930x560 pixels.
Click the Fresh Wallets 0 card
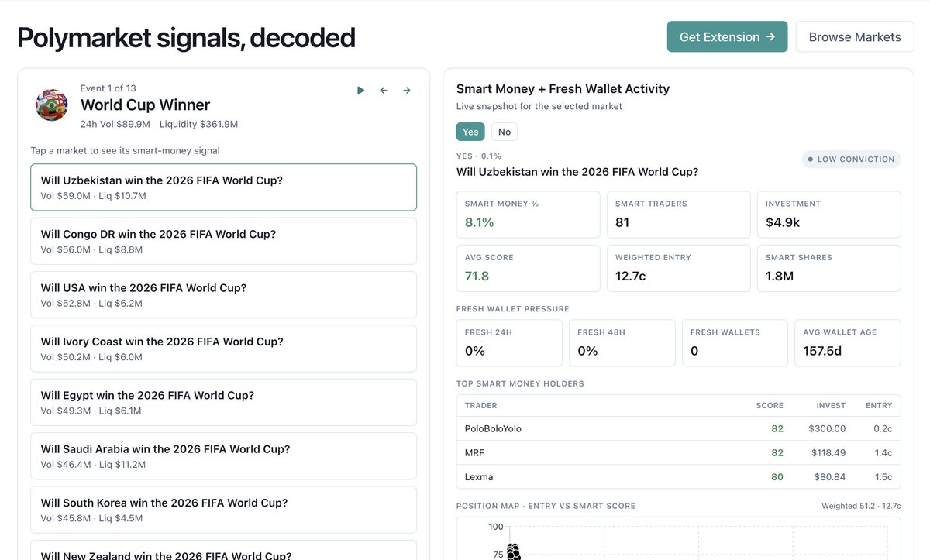tap(735, 343)
